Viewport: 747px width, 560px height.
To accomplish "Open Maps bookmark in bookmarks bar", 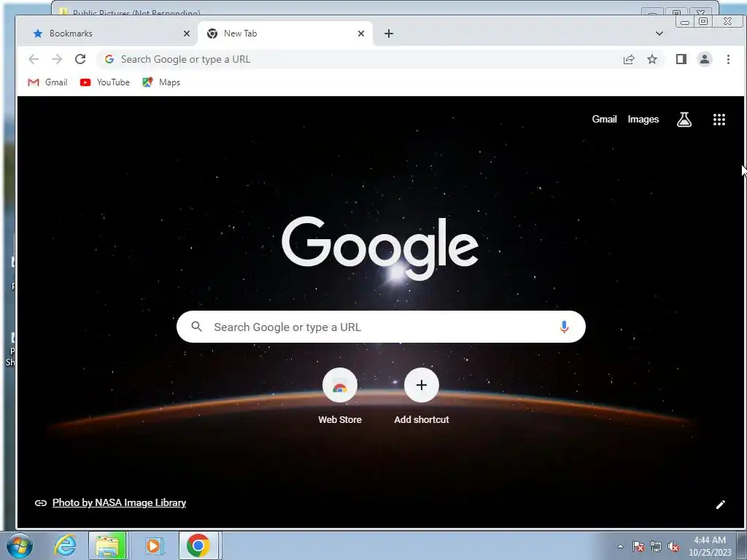I will pos(161,82).
